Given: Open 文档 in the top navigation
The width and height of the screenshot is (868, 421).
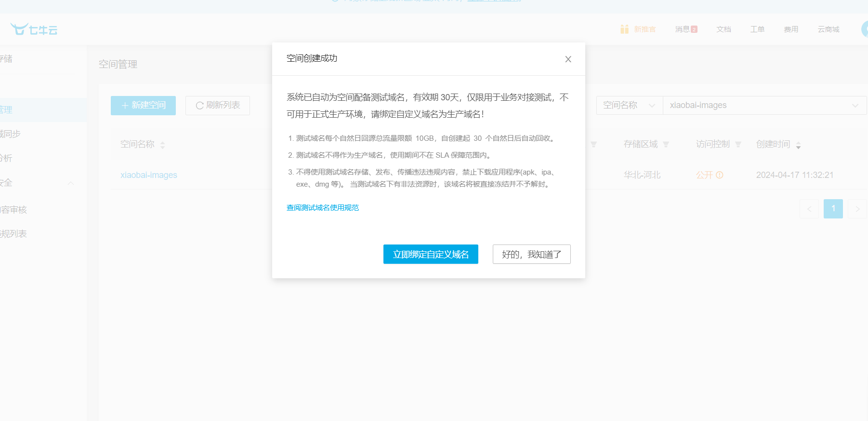Looking at the screenshot, I should click(723, 29).
